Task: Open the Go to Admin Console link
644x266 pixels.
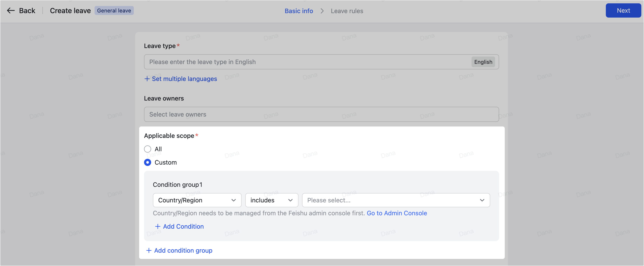Action: 397,213
